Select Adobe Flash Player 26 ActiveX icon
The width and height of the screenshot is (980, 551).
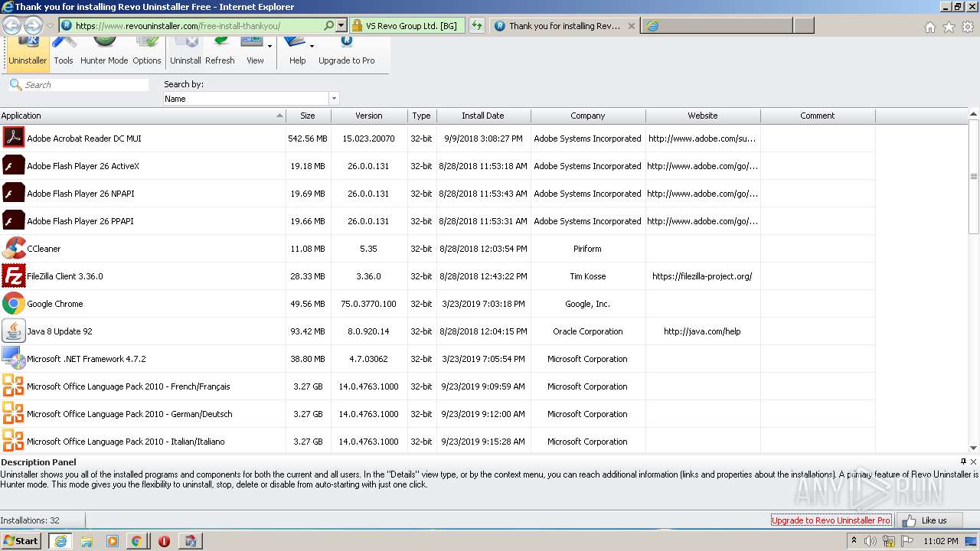point(13,166)
